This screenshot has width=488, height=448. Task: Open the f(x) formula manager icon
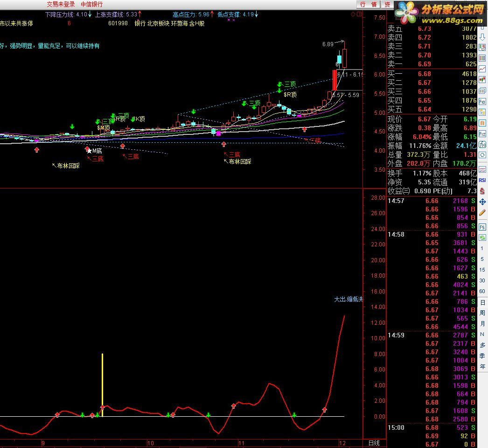point(482,145)
